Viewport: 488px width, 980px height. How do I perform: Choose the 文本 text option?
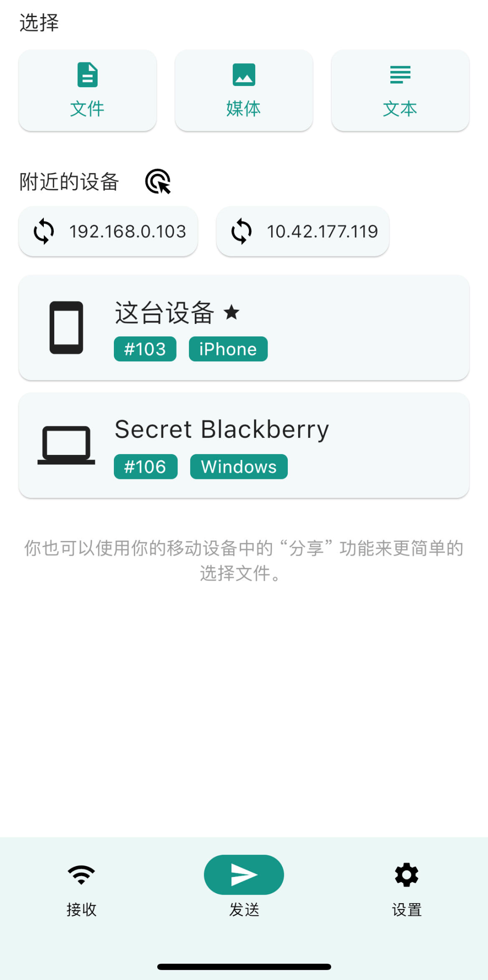click(400, 90)
